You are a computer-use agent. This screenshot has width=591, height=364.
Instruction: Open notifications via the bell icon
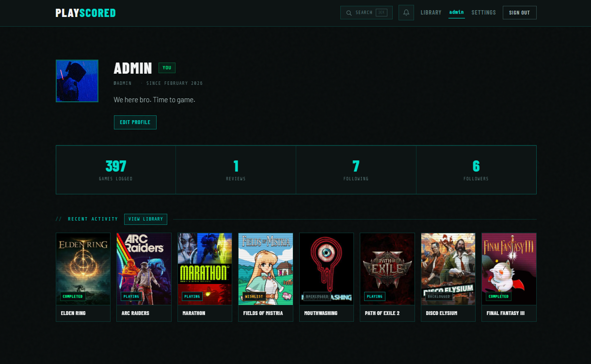[x=406, y=13]
